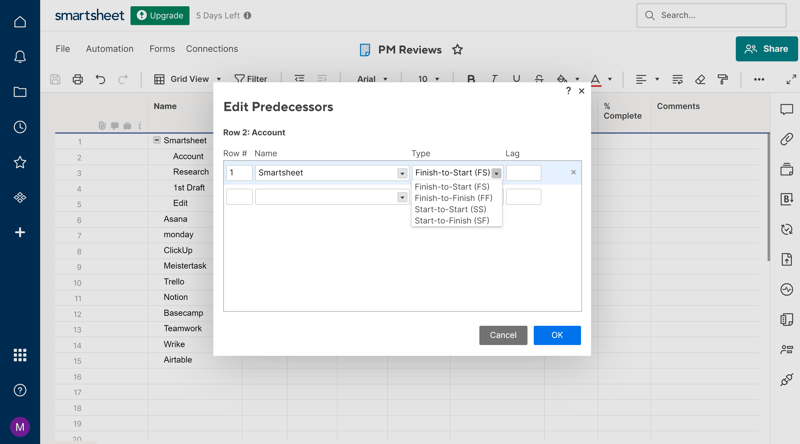The width and height of the screenshot is (800, 444).
Task: Open the Attachments paperclip on right rail
Action: [786, 139]
